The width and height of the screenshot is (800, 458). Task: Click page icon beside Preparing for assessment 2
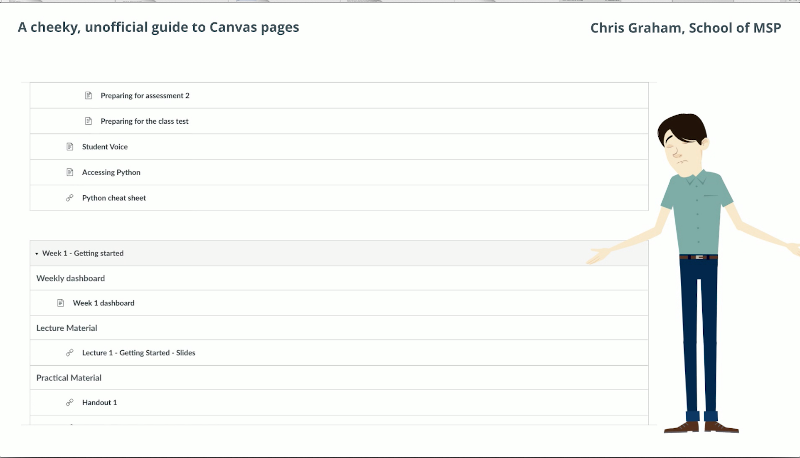coord(88,96)
